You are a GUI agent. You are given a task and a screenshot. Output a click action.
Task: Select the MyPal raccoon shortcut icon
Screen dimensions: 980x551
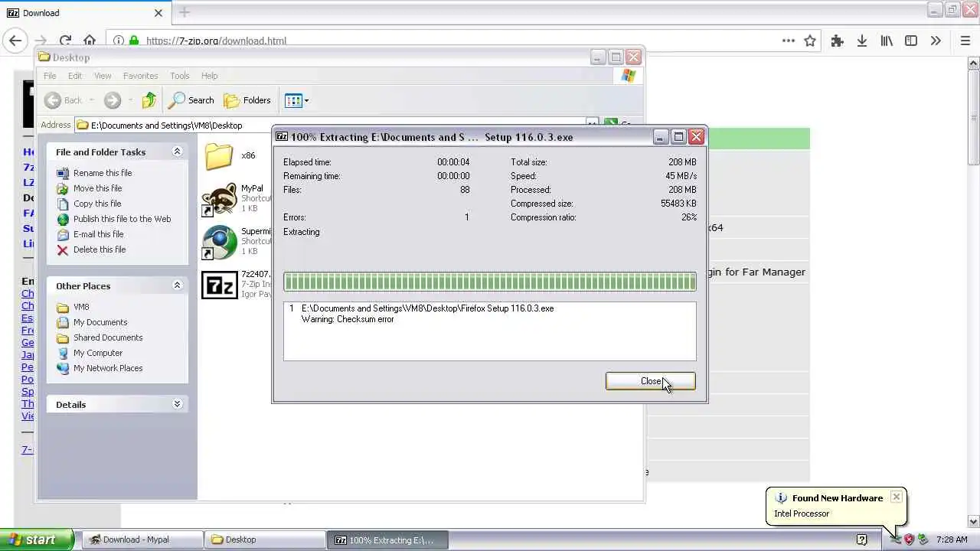pyautogui.click(x=219, y=201)
